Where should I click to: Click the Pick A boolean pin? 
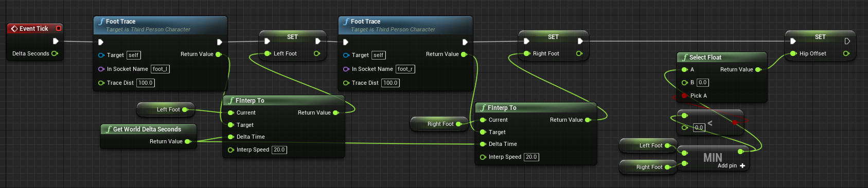684,96
